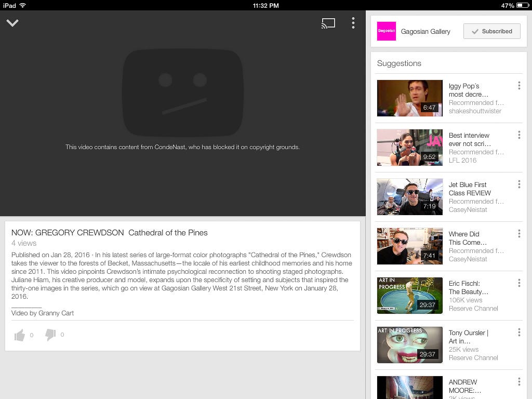
Task: Play Eric Fischl Art in Progress thumbnail
Action: tap(409, 296)
